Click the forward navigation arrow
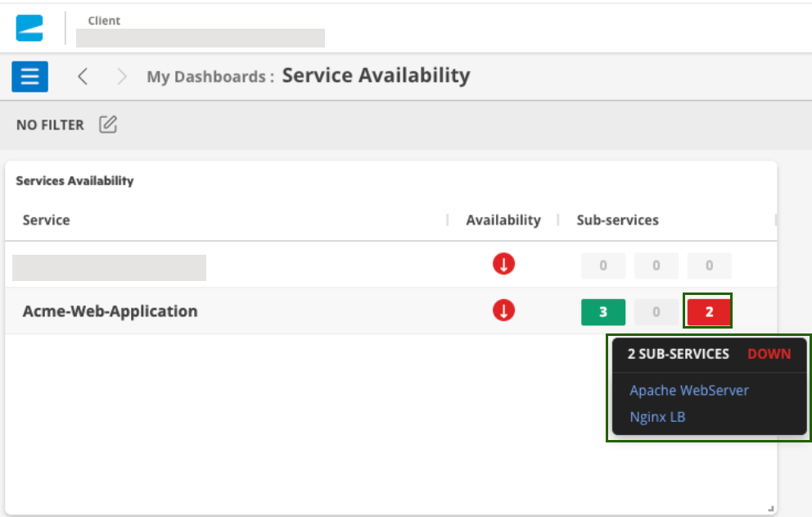812x517 pixels. tap(122, 76)
